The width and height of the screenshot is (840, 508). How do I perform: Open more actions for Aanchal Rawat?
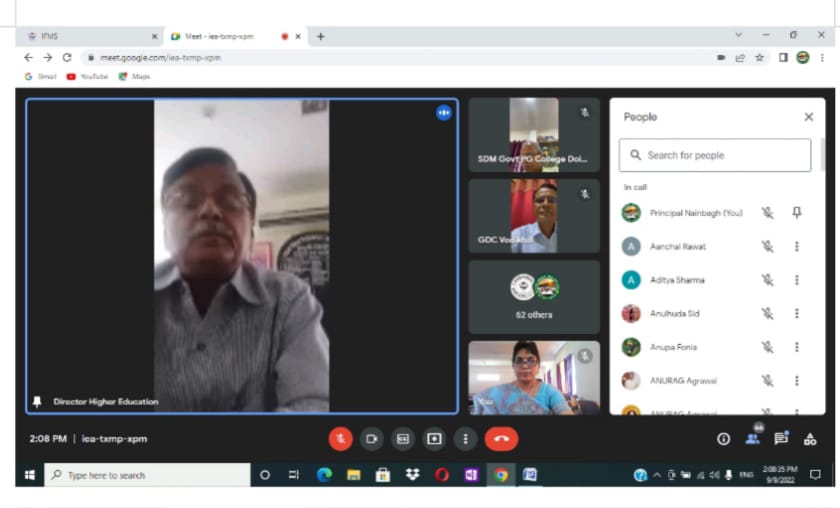(796, 246)
